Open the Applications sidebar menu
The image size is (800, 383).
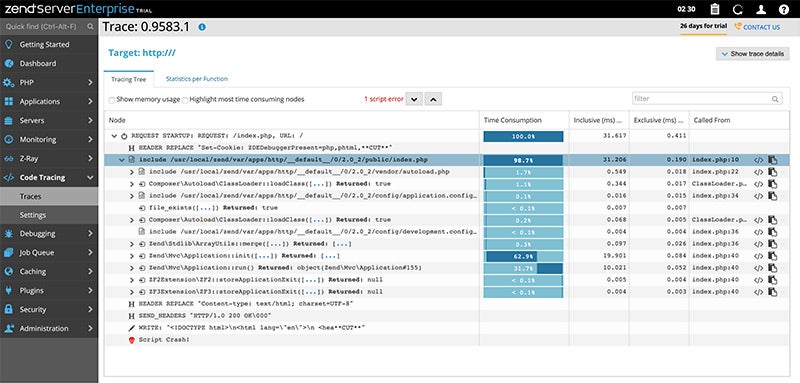pos(49,101)
